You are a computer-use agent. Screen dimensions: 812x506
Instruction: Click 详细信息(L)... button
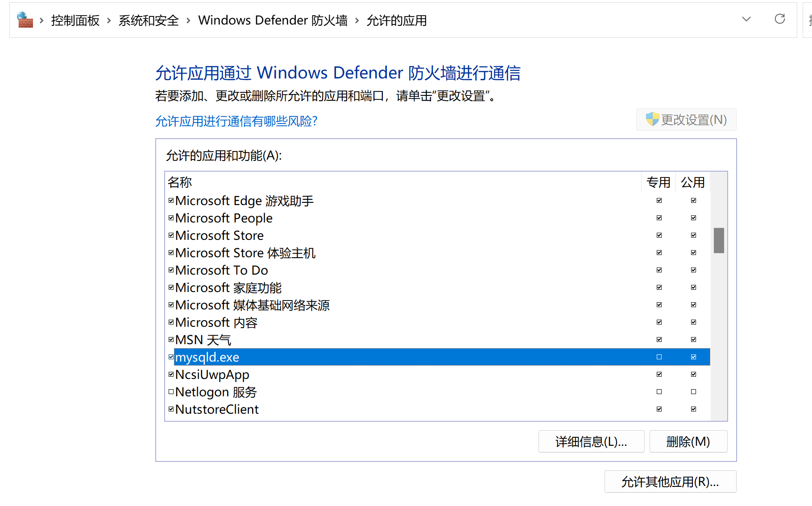[x=591, y=441]
